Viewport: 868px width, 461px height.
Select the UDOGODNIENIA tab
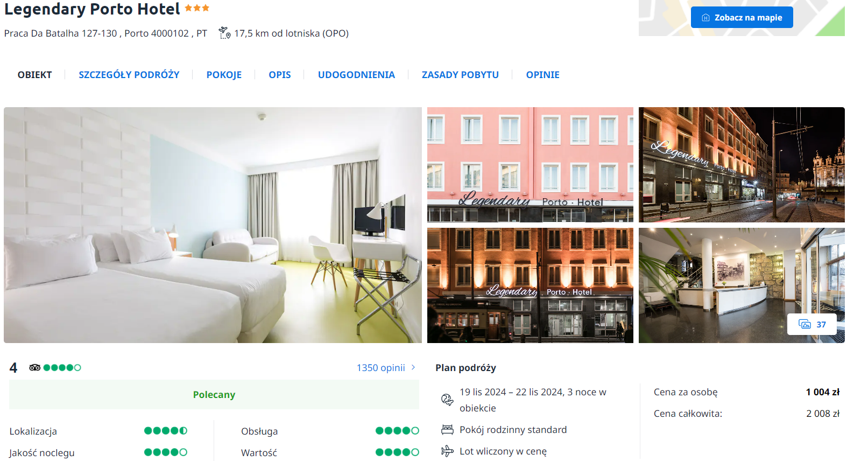(x=356, y=75)
